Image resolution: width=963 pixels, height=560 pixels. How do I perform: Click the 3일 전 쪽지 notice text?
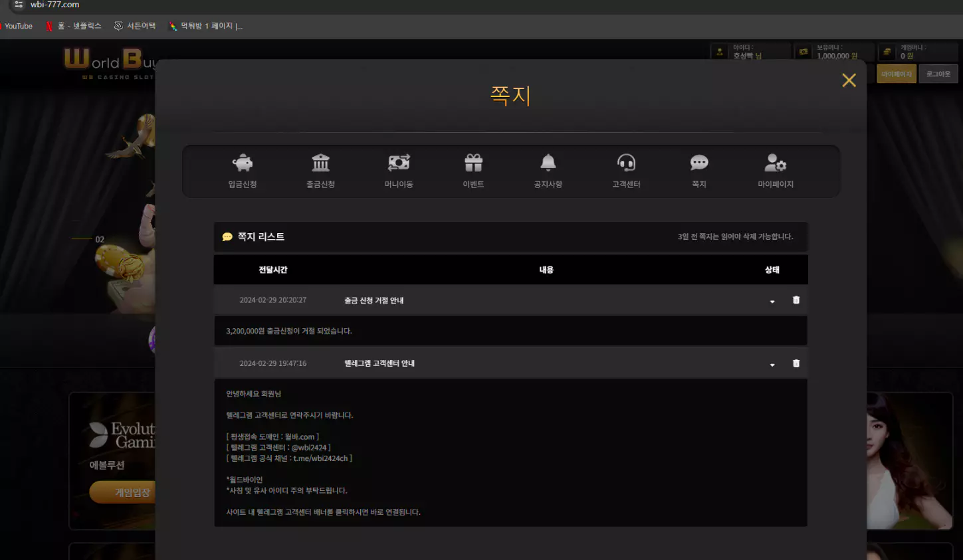point(735,236)
